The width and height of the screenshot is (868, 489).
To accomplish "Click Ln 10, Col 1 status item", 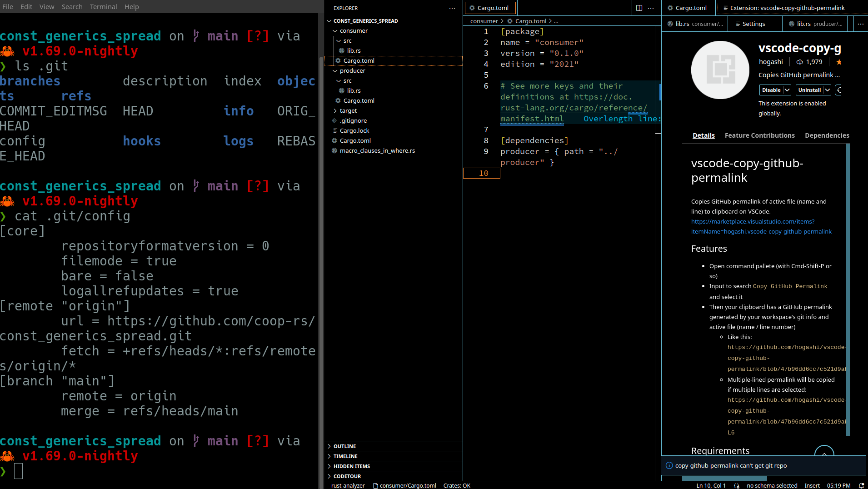I will pos(711,485).
